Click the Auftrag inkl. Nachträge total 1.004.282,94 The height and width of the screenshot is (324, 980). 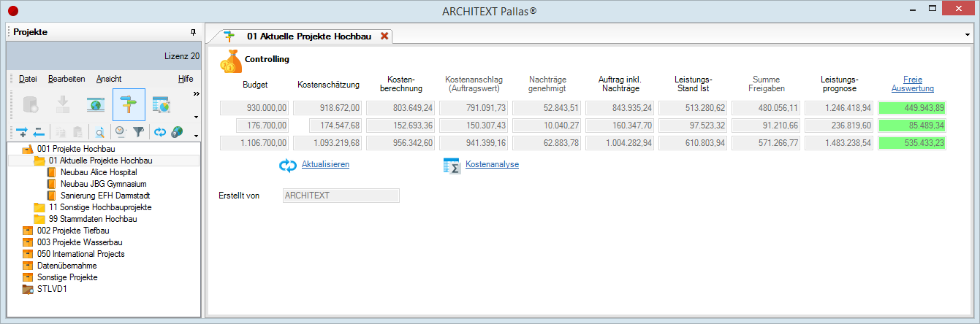coord(620,143)
